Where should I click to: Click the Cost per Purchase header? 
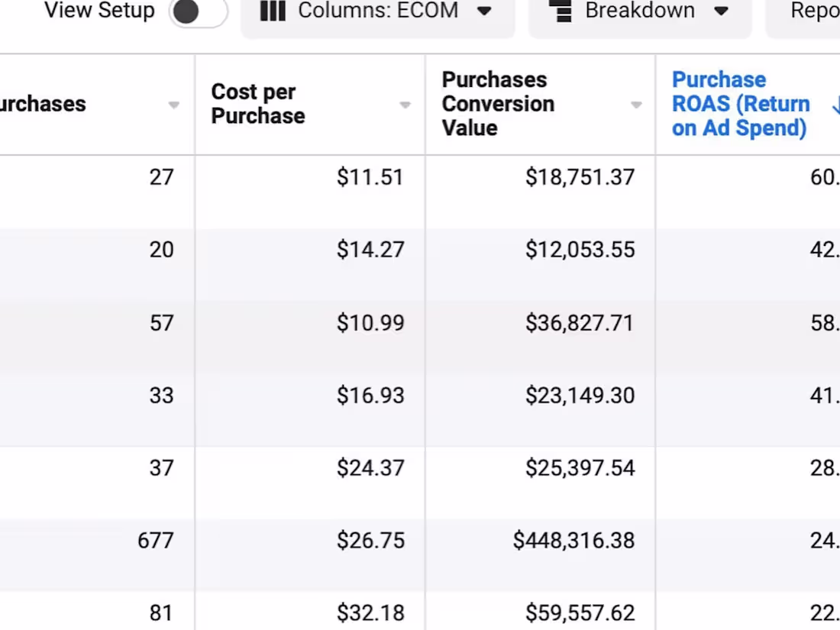click(x=257, y=104)
